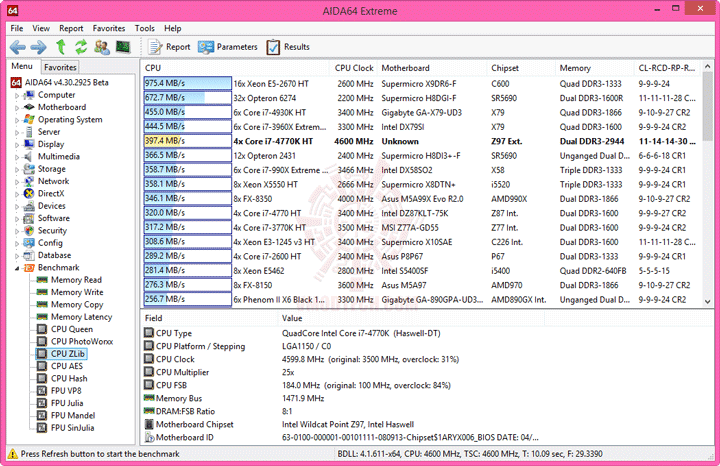This screenshot has height=466, width=720.
Task: Select the 975.4 MB/s Xeon E5-2670 row
Action: pos(422,84)
